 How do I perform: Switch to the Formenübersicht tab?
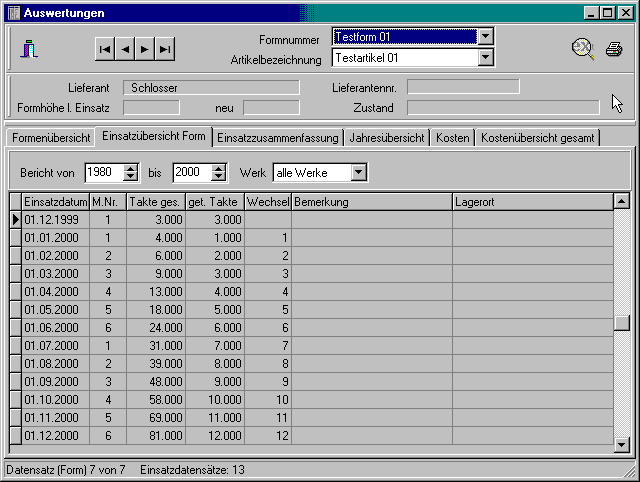[x=51, y=137]
